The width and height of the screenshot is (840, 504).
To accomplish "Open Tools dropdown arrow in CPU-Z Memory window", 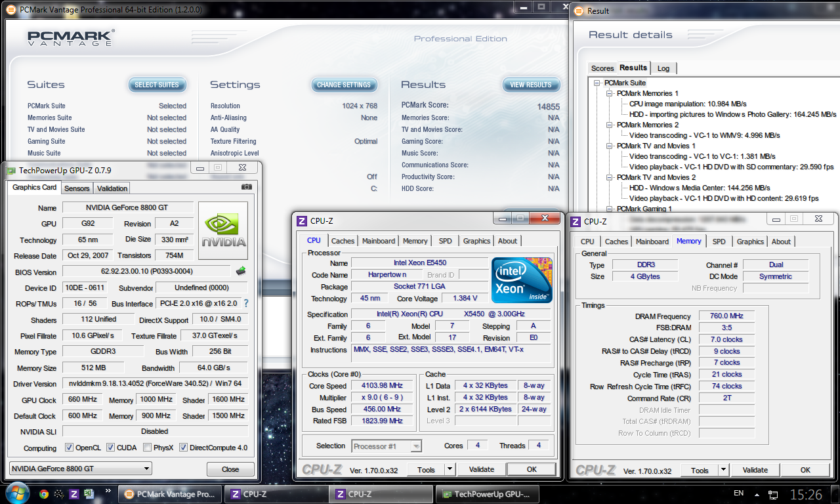I will click(x=723, y=470).
